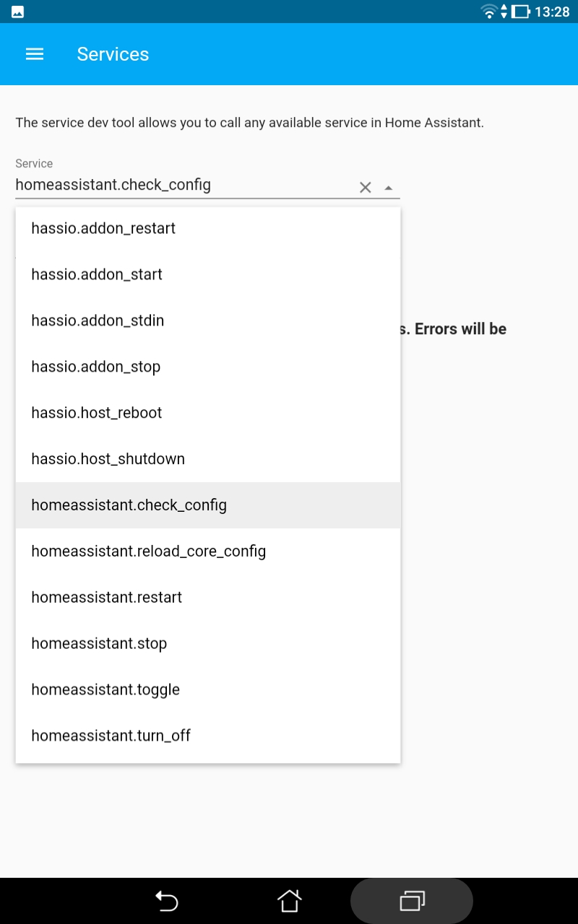This screenshot has height=924, width=578.
Task: Clear the service field with the X icon
Action: (365, 186)
